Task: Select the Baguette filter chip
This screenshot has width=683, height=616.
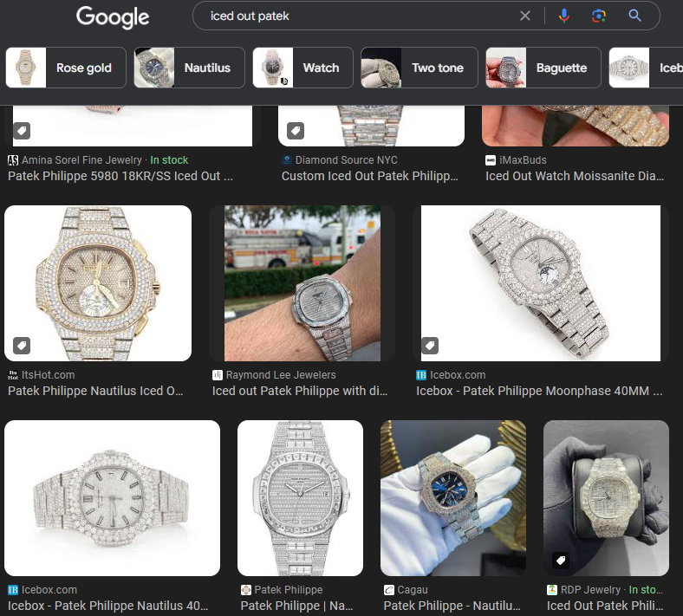Action: 543,68
